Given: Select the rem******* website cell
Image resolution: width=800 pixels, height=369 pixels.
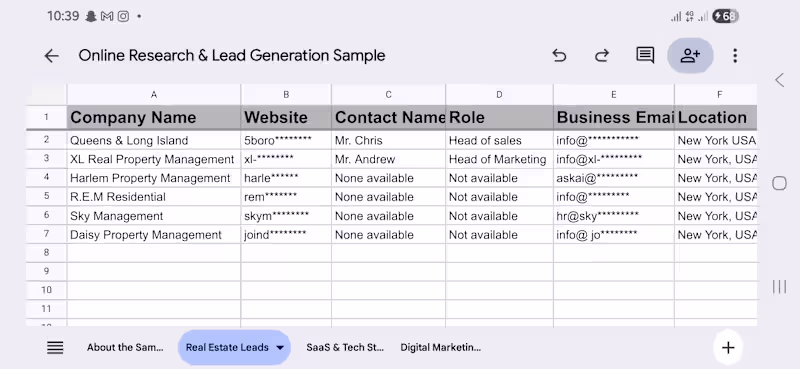Looking at the screenshot, I should click(x=286, y=197).
